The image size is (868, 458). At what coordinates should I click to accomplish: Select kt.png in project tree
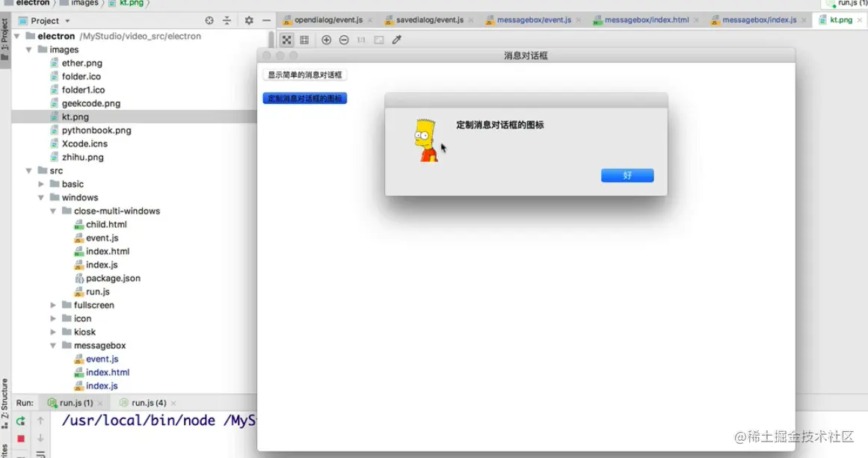[76, 117]
